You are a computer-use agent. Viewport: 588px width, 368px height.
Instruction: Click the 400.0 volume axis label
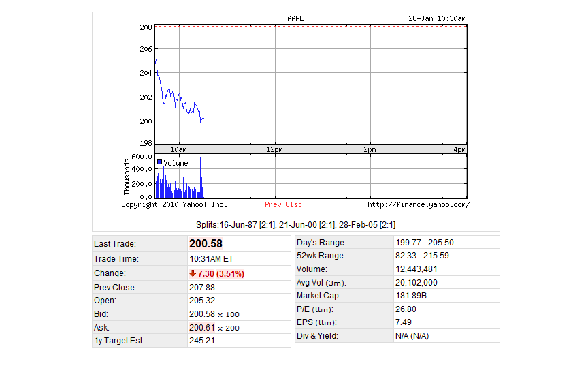(x=142, y=169)
